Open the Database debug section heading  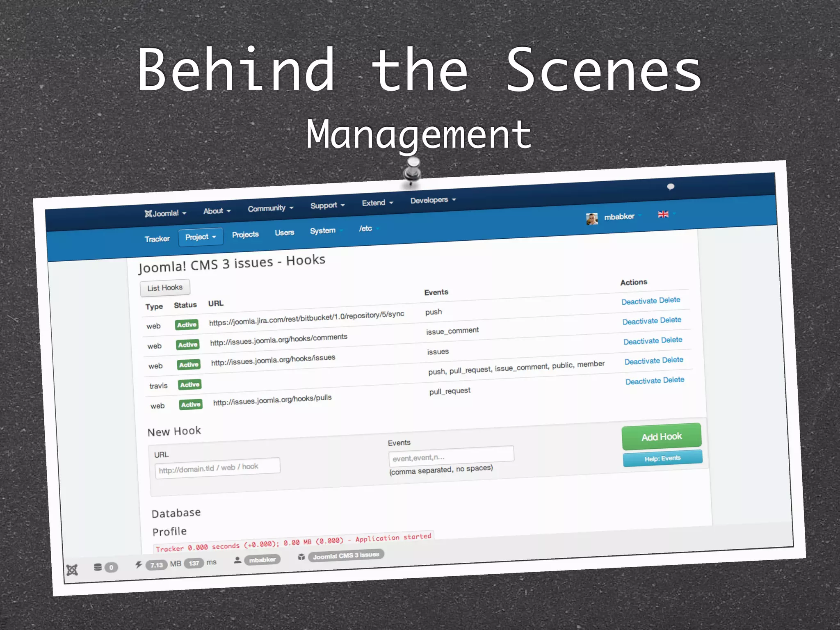click(176, 513)
